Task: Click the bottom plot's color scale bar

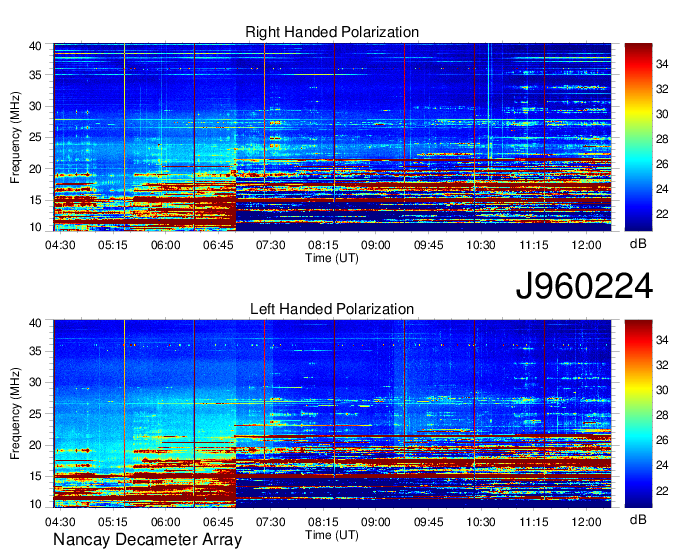Action: tap(638, 414)
